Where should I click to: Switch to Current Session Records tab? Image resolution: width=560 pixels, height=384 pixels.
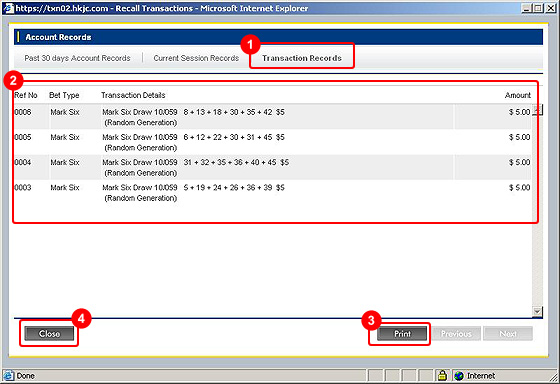click(x=196, y=58)
